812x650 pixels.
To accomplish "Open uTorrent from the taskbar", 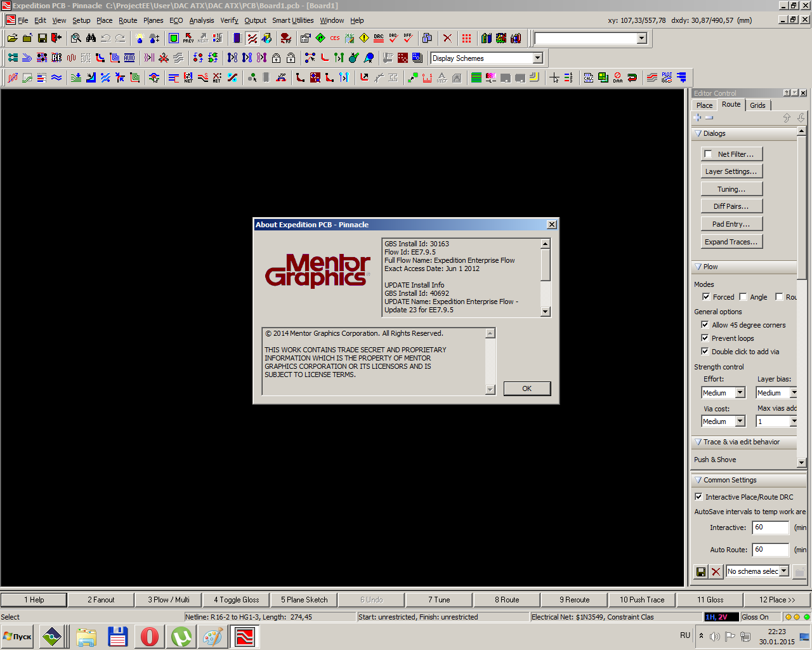I will [x=181, y=636].
